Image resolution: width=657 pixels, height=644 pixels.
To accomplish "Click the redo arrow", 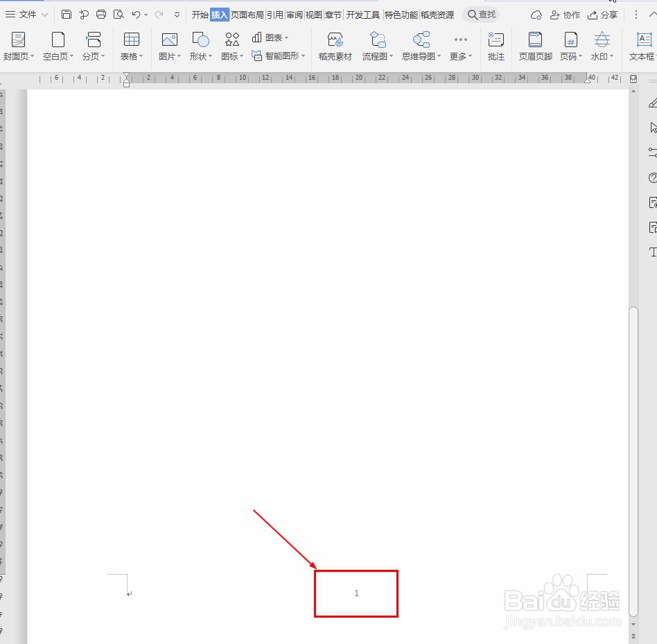I will 159,15.
